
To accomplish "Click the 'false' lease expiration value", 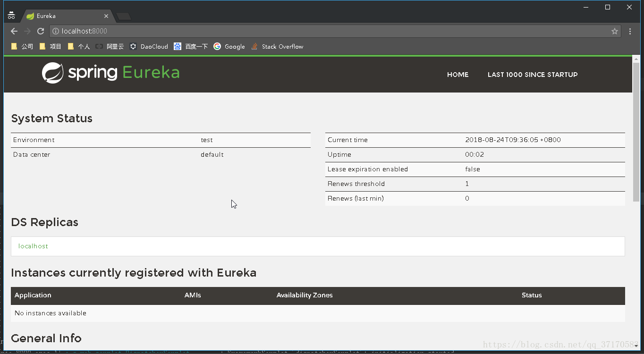I will coord(473,169).
